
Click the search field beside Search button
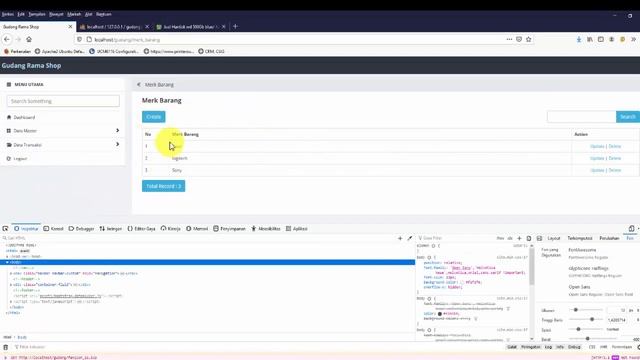582,117
